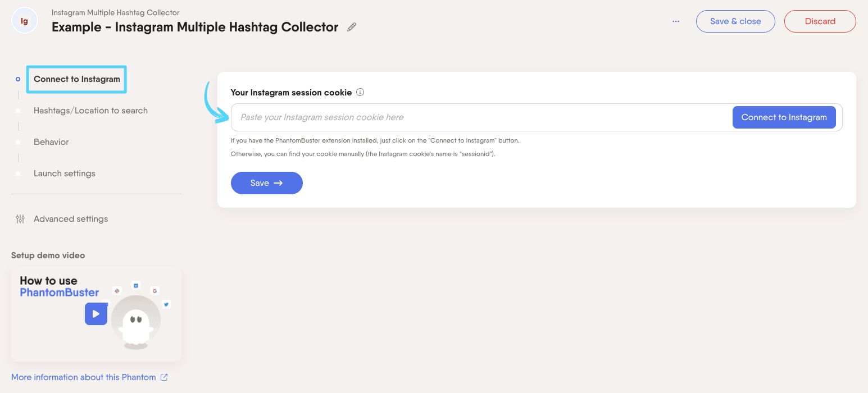Viewport: 868px width, 393px height.
Task: Follow the More information about this Phantom link
Action: coord(83,377)
